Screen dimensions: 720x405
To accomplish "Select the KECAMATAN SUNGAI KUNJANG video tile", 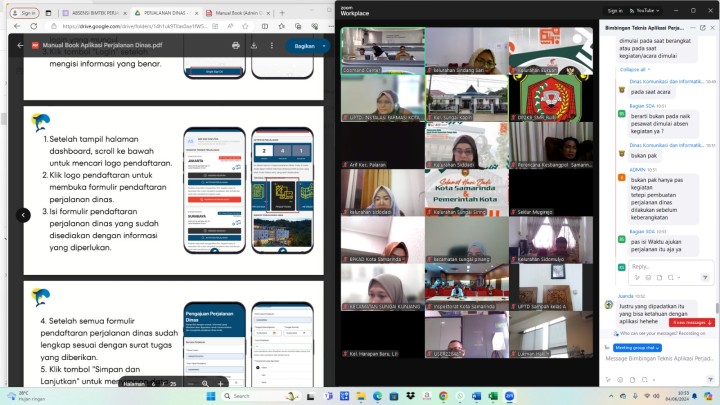I will pos(383,287).
